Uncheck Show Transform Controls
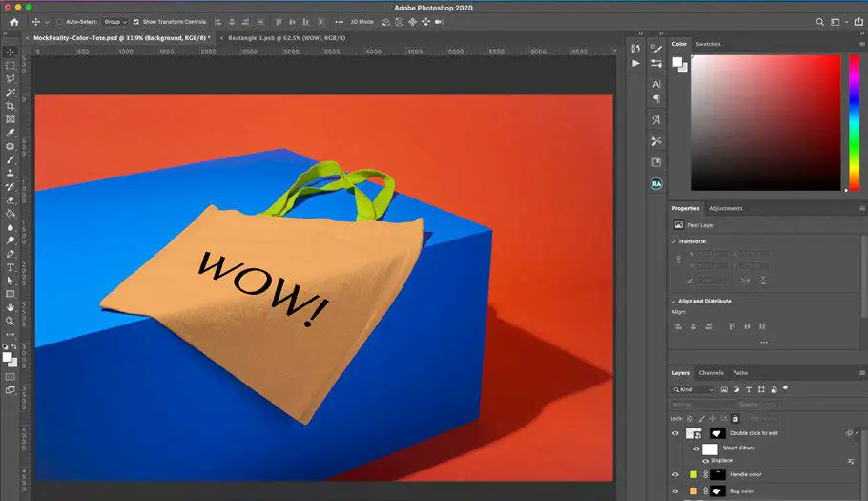Viewport: 868px width, 501px height. (x=136, y=22)
